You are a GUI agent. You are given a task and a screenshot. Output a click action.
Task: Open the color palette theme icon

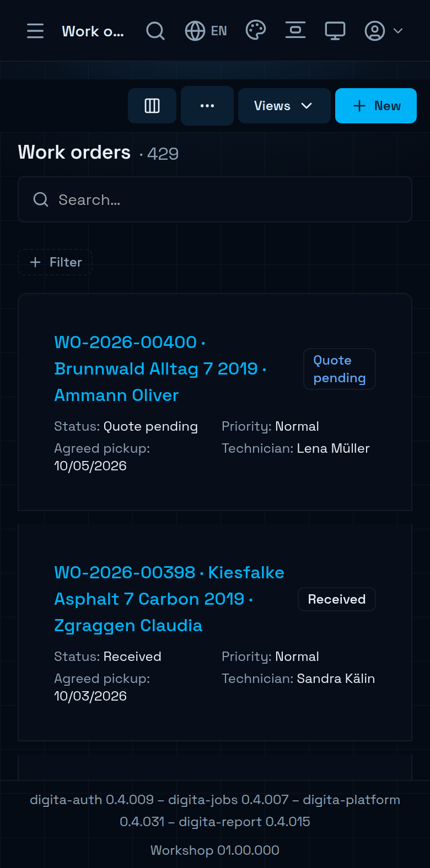(256, 30)
